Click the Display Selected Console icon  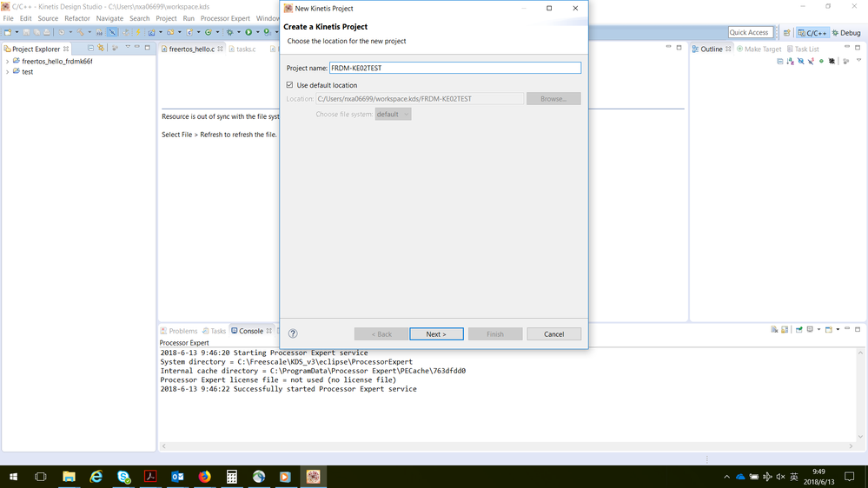point(810,329)
